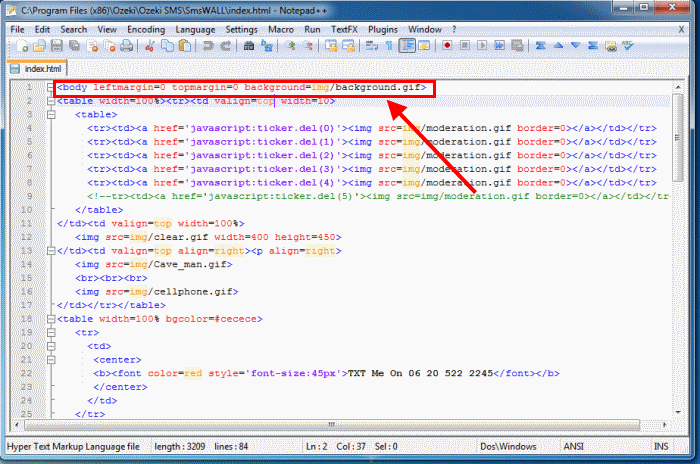This screenshot has height=464, width=700.
Task: Click the Redo arrow icon
Action: (225, 46)
